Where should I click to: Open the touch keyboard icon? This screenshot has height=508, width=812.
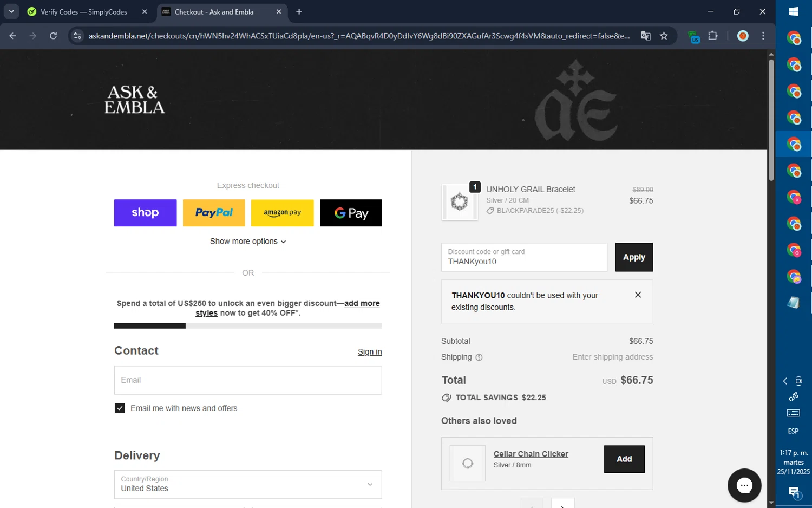pos(794,413)
